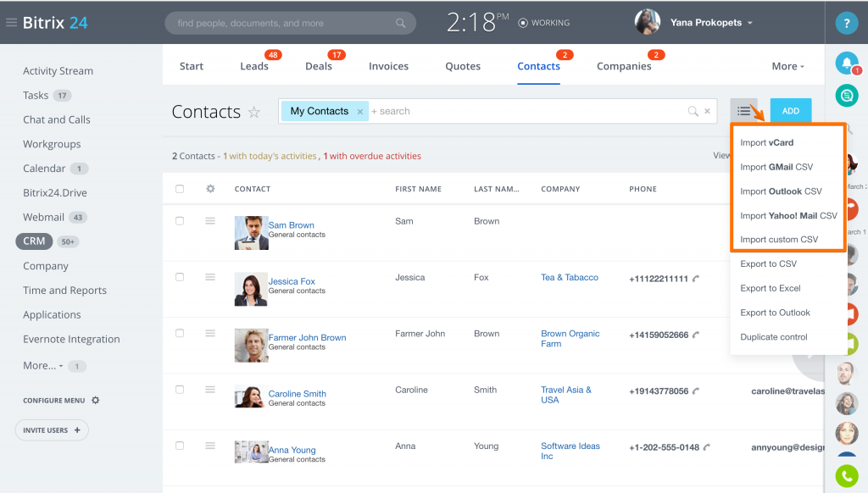Click the magnifier icon in the contacts filter
Screen dimensions: 868x493
click(x=693, y=111)
